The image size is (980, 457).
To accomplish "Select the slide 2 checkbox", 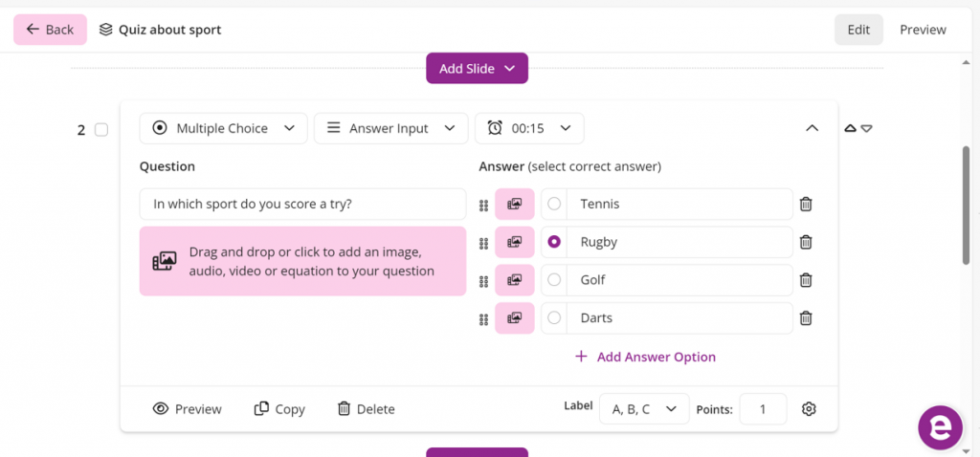I will click(x=101, y=130).
